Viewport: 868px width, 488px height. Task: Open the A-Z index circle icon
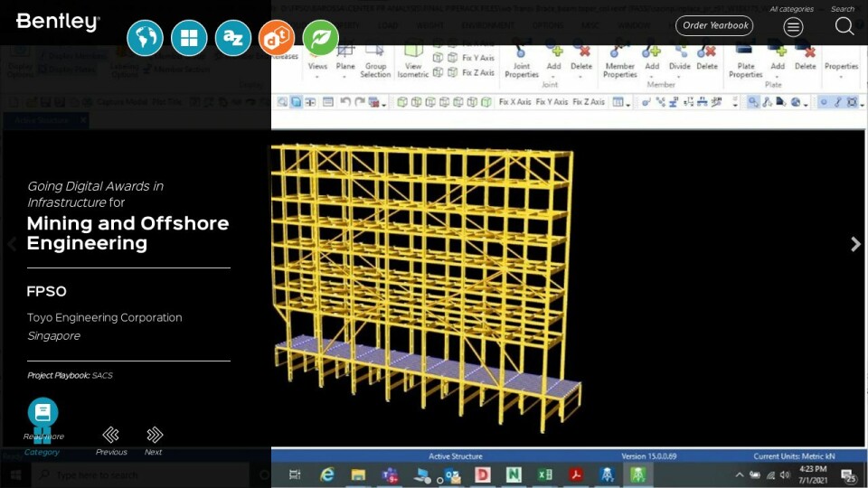point(233,38)
